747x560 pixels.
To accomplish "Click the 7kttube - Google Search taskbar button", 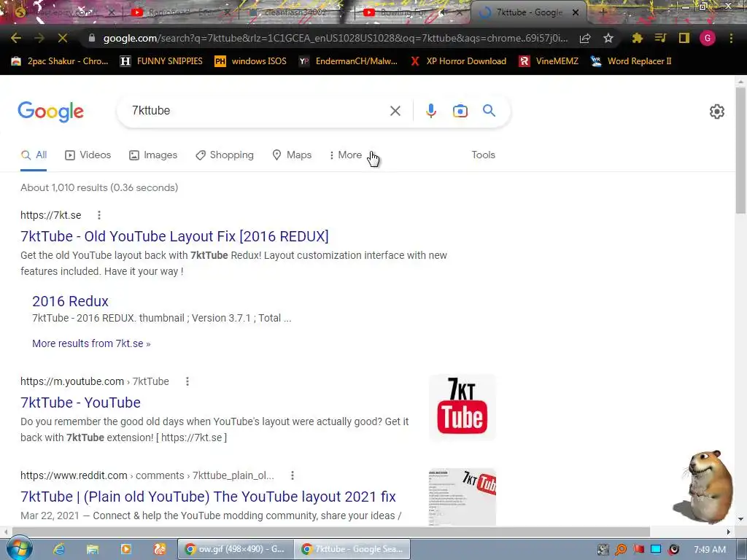I will (x=352, y=549).
